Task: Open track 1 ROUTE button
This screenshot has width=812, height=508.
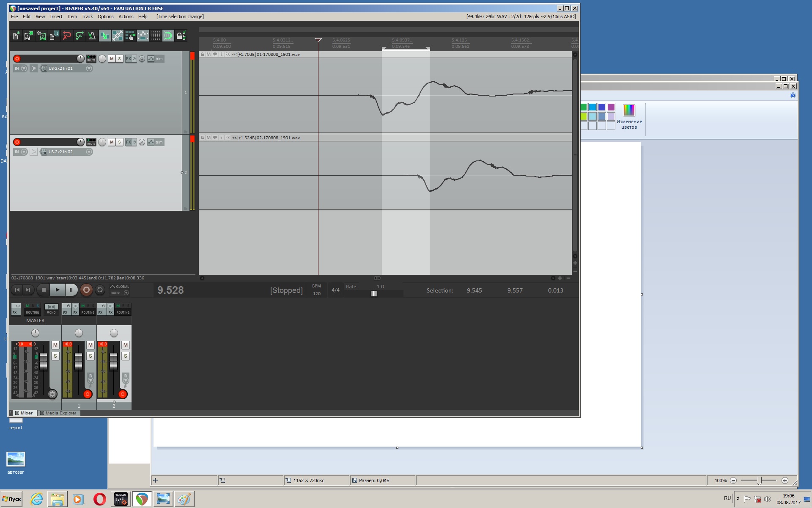Action: click(x=91, y=58)
